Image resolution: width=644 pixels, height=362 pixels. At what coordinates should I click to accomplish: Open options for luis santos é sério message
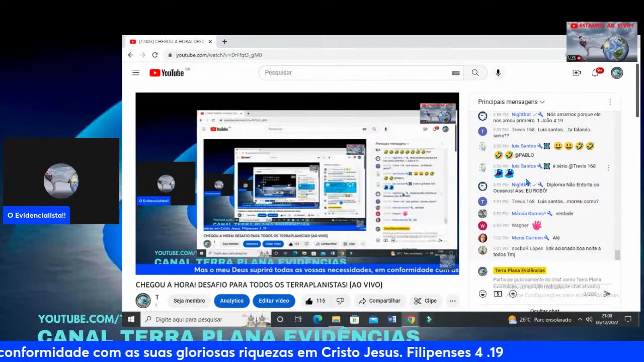(608, 168)
